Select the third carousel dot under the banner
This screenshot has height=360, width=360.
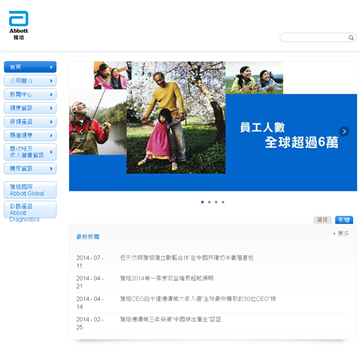point(216,202)
